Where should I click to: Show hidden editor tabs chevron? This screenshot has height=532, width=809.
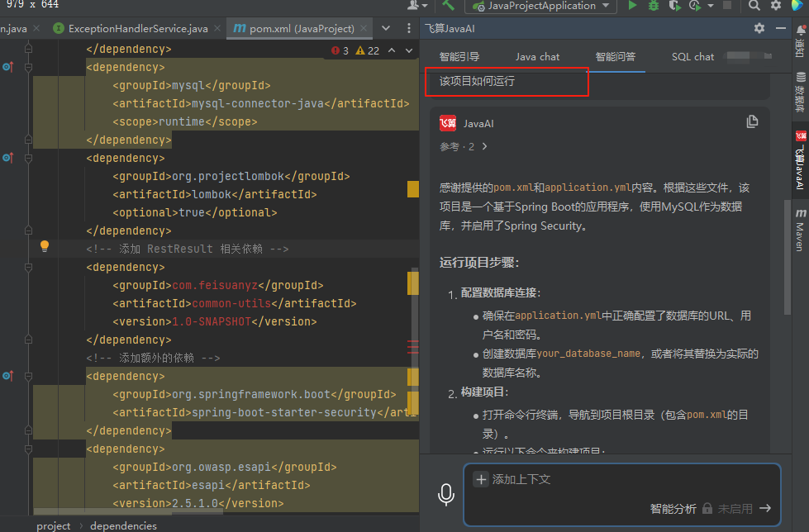[386, 28]
